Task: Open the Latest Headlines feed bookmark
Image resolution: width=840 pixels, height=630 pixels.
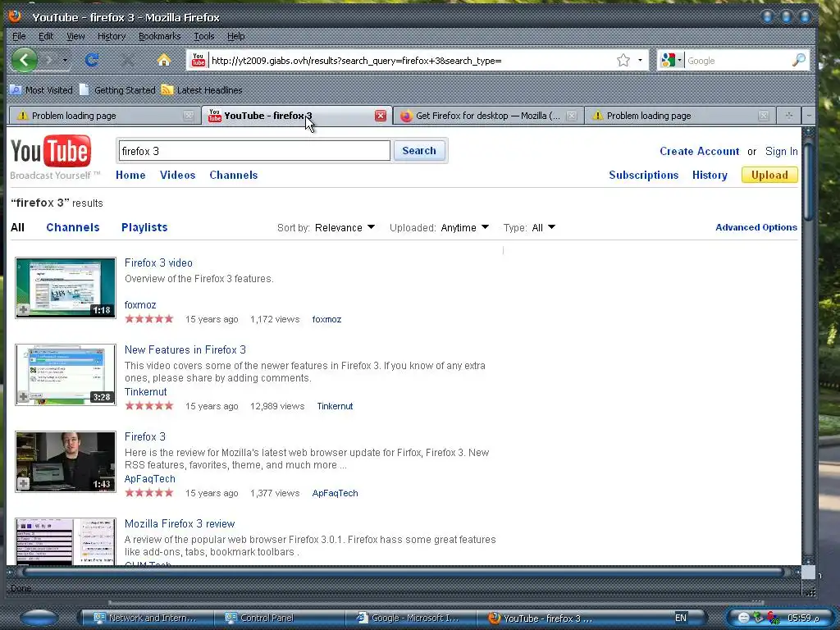Action: (202, 90)
